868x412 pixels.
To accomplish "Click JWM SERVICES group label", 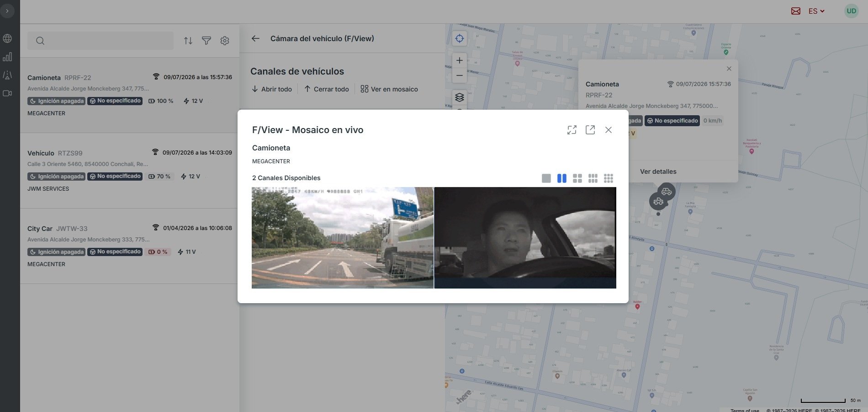I will coord(48,189).
